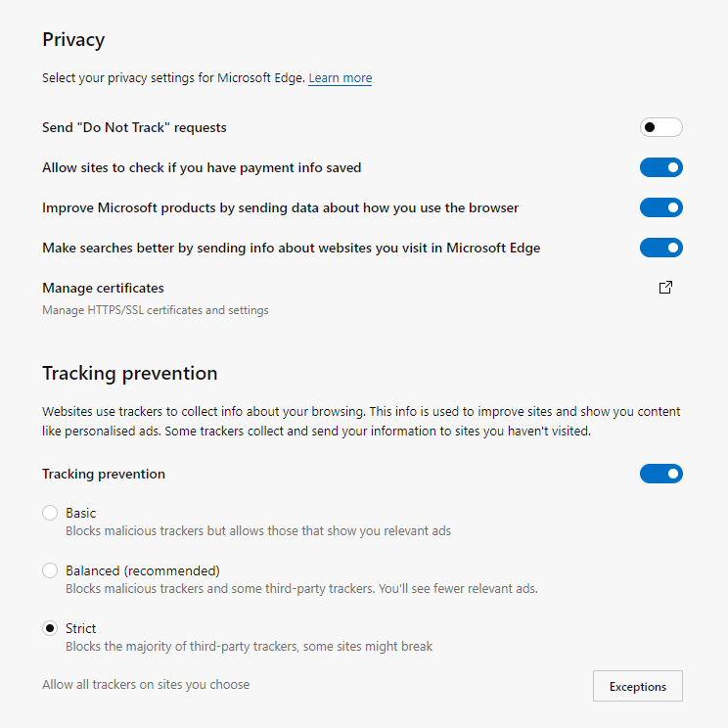
Task: Open the Exceptions button
Action: point(637,686)
